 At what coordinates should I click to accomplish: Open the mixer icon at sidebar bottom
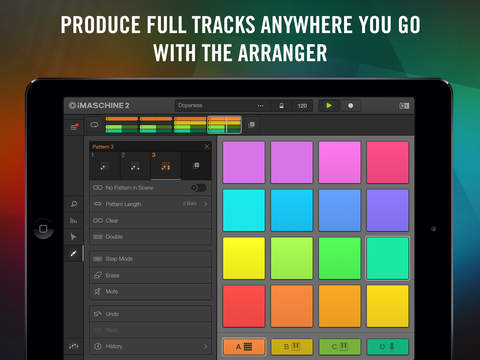tap(74, 347)
